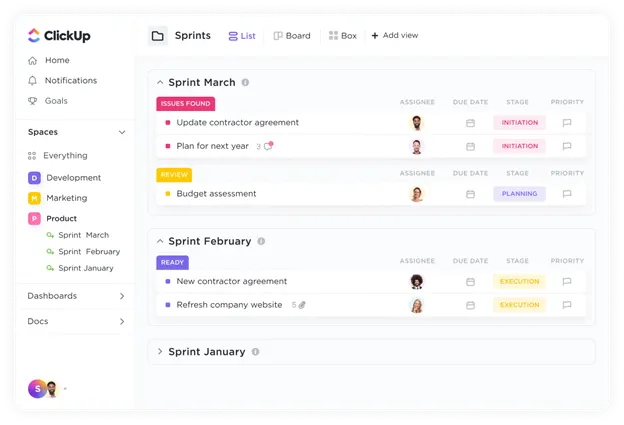Screen dimensions: 624x425
Task: Open Sprint January in sidebar
Action: point(86,268)
